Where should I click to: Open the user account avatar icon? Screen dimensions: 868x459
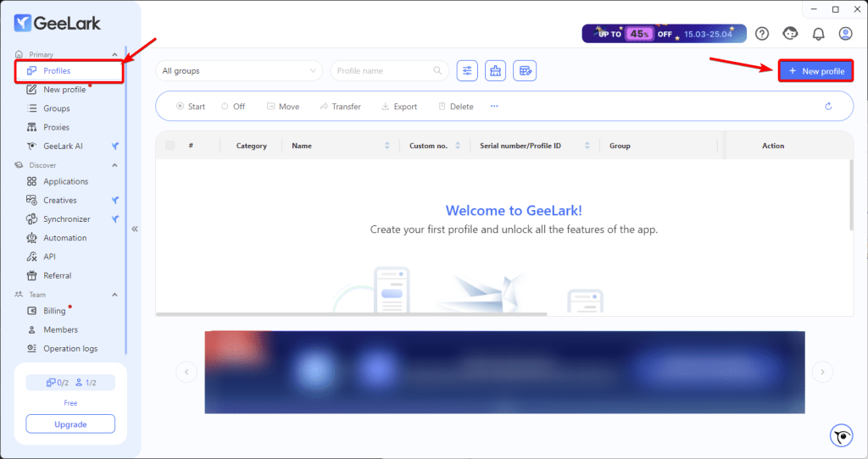[x=845, y=34]
